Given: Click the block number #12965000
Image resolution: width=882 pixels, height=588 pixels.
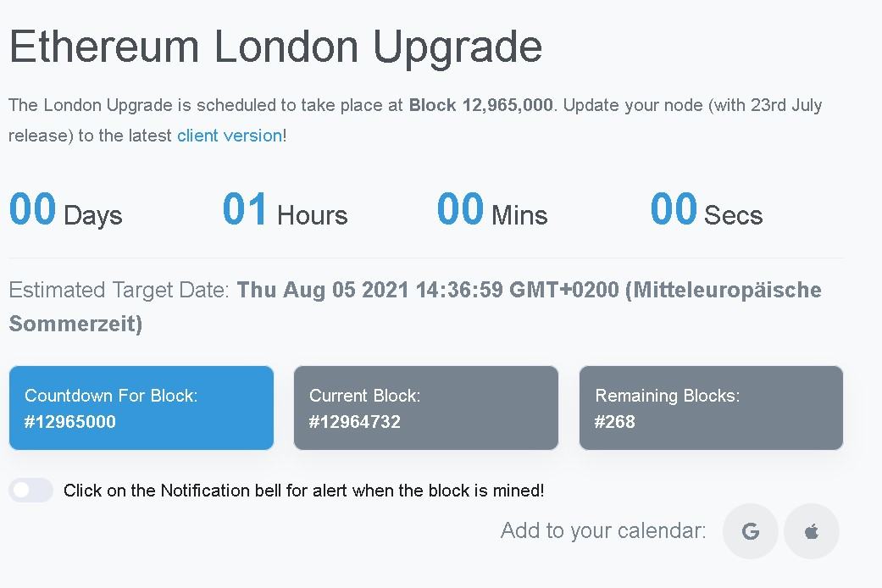Looking at the screenshot, I should tap(69, 421).
